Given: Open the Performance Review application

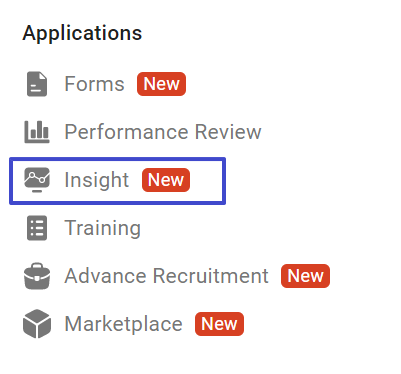Looking at the screenshot, I should click(163, 132).
